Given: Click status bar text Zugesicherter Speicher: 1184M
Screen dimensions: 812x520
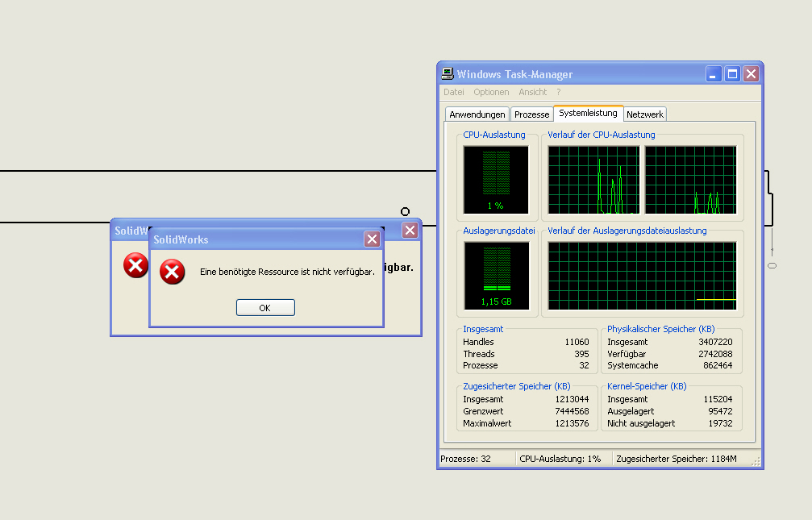Looking at the screenshot, I should [x=677, y=459].
